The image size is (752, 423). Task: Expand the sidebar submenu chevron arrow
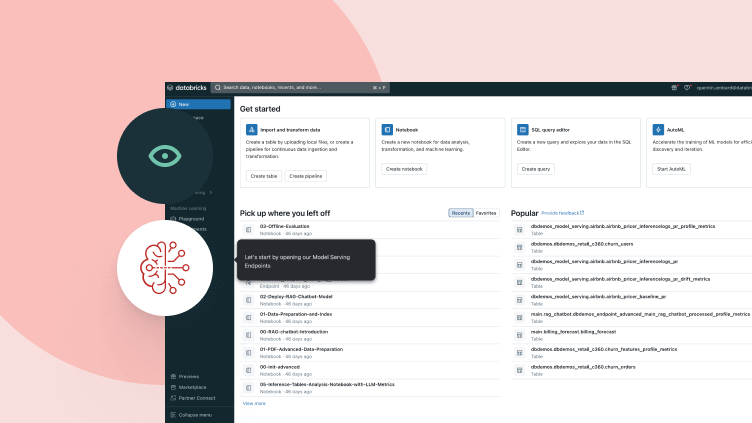tap(211, 192)
